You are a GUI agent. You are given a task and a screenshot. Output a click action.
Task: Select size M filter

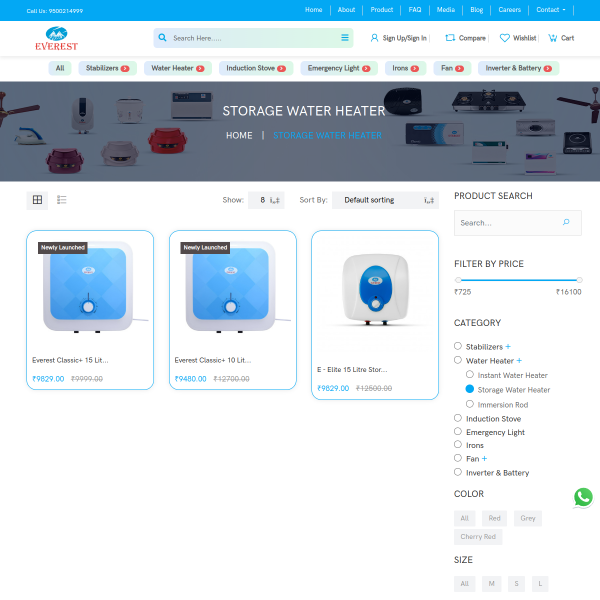tap(491, 584)
